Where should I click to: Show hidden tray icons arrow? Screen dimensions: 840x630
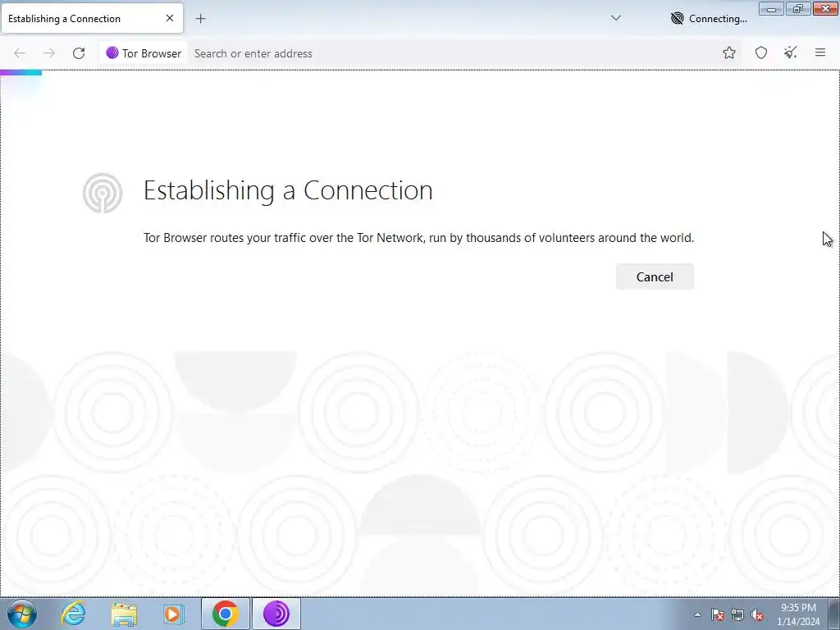point(697,614)
